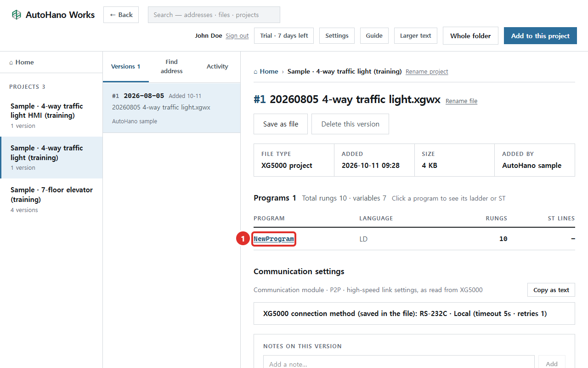The width and height of the screenshot is (588, 368).
Task: Click the Rename file link
Action: point(461,101)
